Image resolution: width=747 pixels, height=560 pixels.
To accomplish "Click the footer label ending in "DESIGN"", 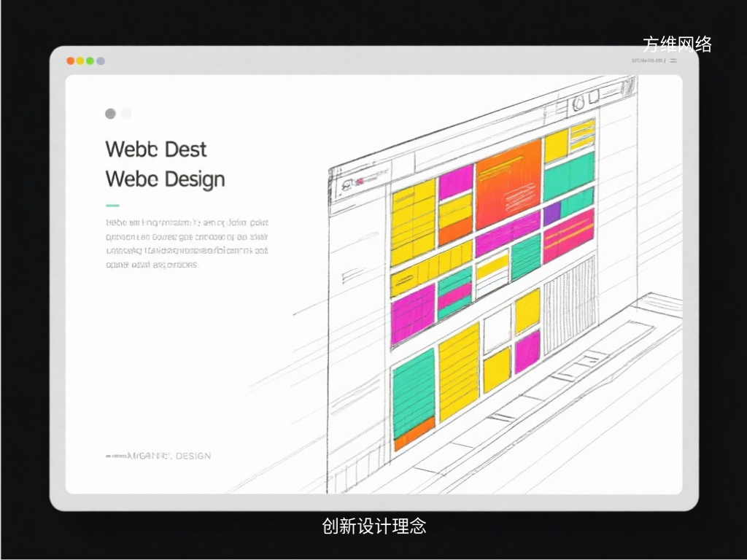I will click(159, 456).
